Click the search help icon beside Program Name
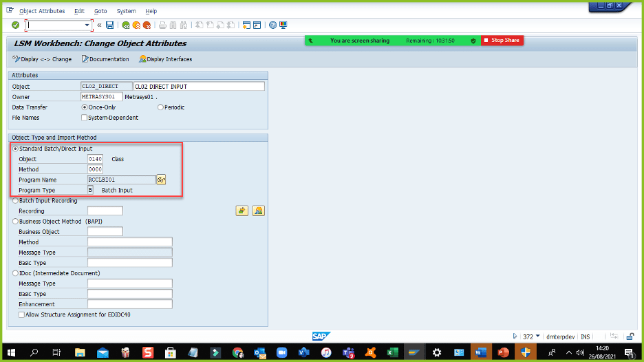The image size is (644, 362). [x=162, y=180]
